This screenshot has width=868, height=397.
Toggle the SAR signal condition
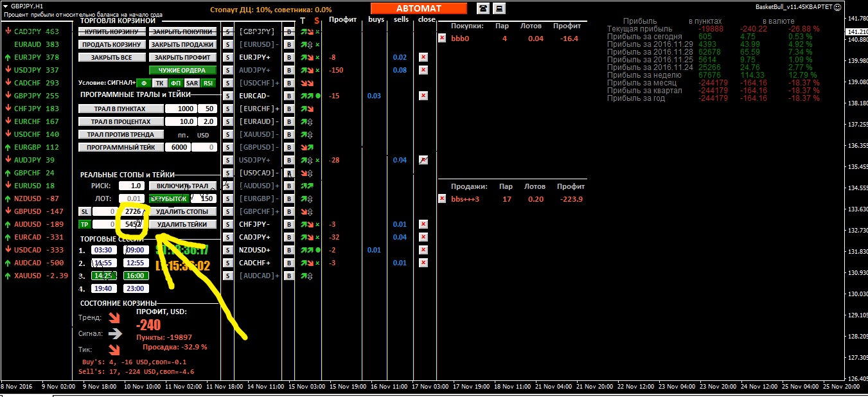click(x=191, y=83)
